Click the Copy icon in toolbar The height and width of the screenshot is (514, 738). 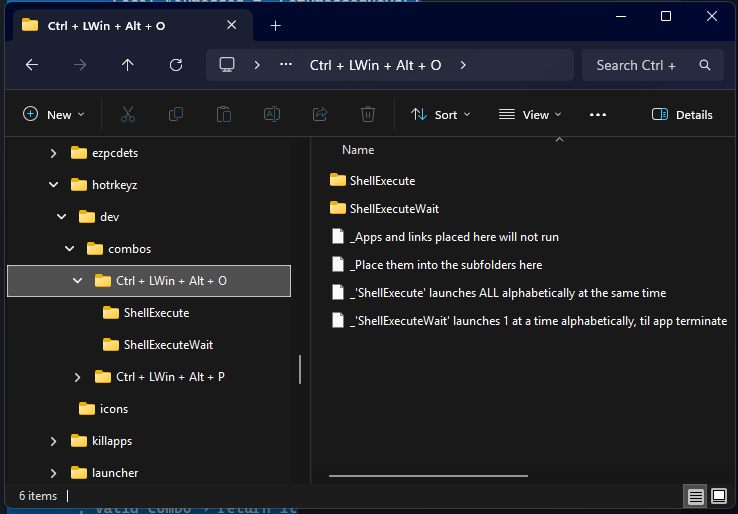(x=176, y=114)
